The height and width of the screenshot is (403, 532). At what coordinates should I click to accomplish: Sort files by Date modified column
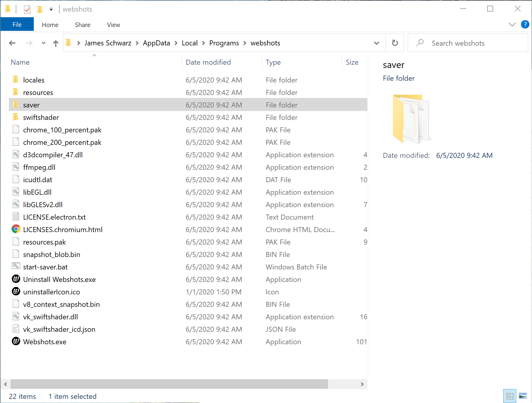click(x=208, y=62)
